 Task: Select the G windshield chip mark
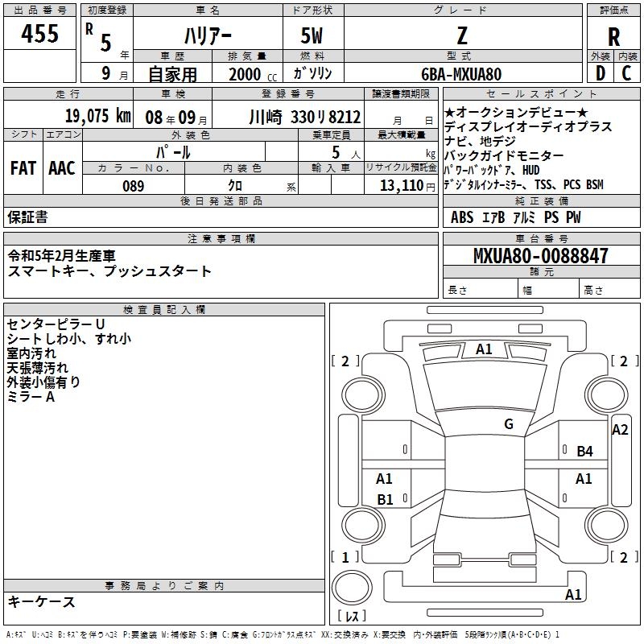[508, 424]
